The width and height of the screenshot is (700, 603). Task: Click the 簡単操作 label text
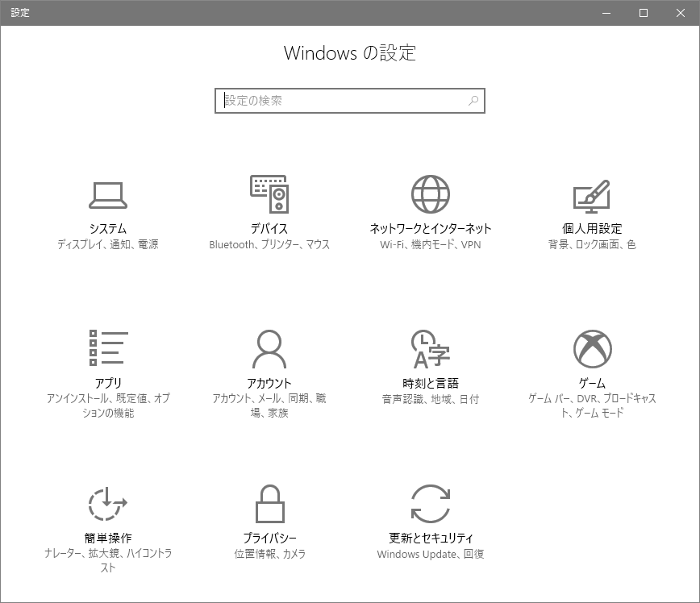108,538
